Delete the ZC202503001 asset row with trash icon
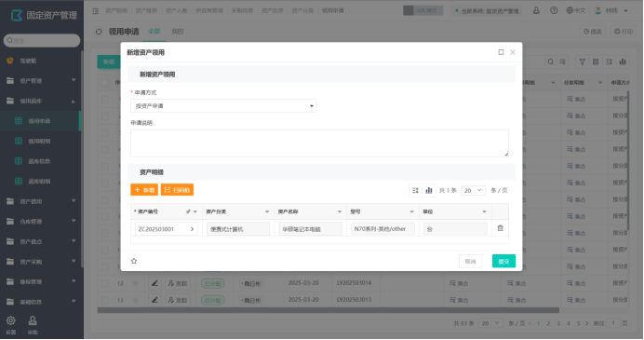This screenshot has width=644, height=340. point(500,228)
